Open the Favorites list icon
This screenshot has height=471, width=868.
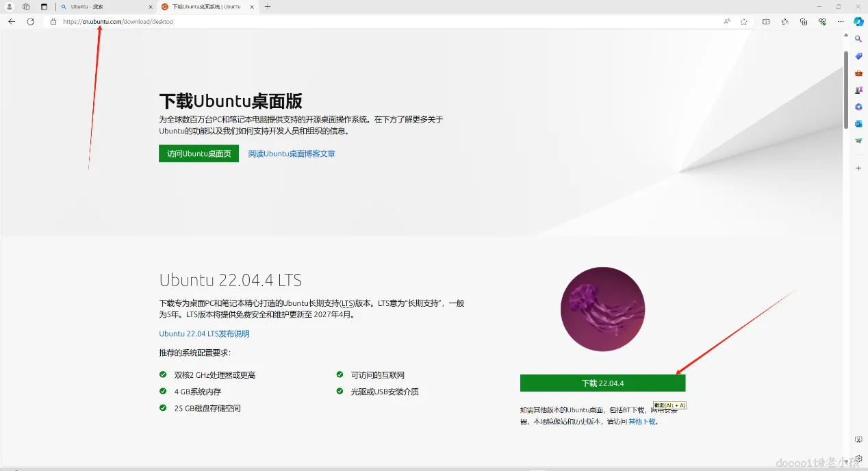point(784,22)
